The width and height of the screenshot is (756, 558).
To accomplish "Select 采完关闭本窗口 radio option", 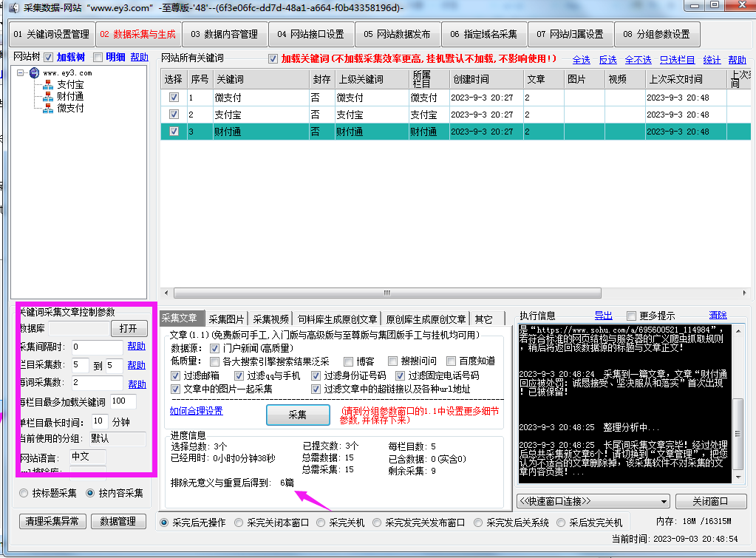I will [239, 523].
